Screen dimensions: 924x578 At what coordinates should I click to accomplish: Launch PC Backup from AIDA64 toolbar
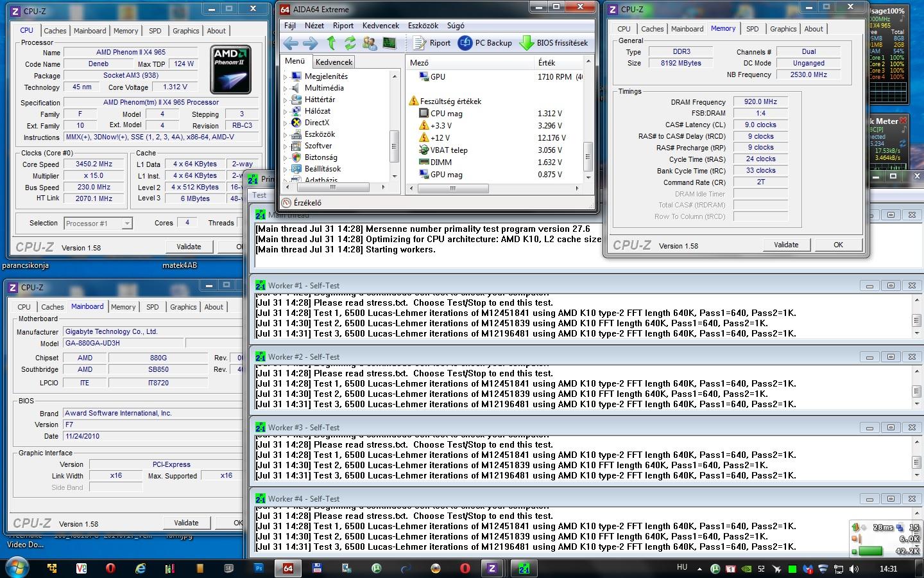pos(485,43)
